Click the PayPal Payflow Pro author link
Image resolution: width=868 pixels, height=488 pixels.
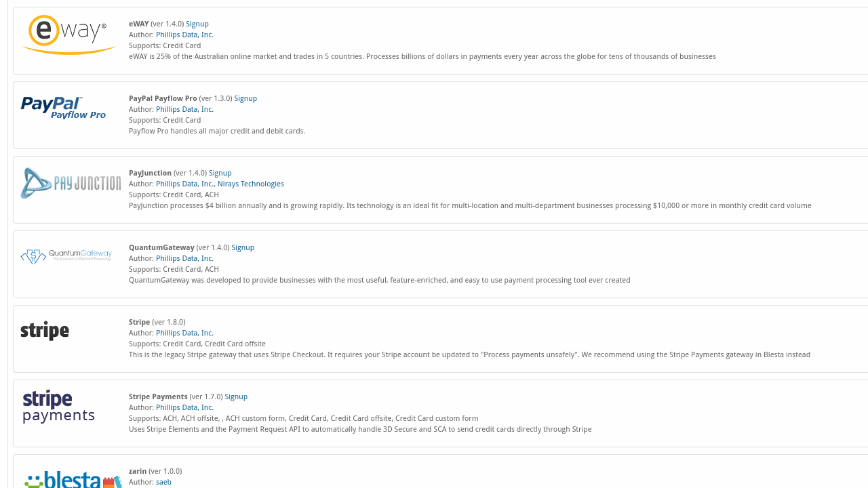click(x=184, y=109)
